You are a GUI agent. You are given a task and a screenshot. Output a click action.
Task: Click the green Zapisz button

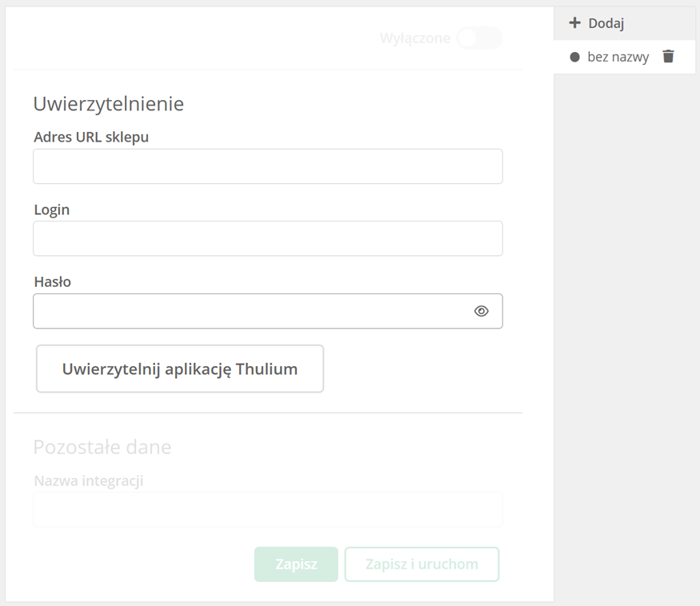pyautogui.click(x=296, y=564)
